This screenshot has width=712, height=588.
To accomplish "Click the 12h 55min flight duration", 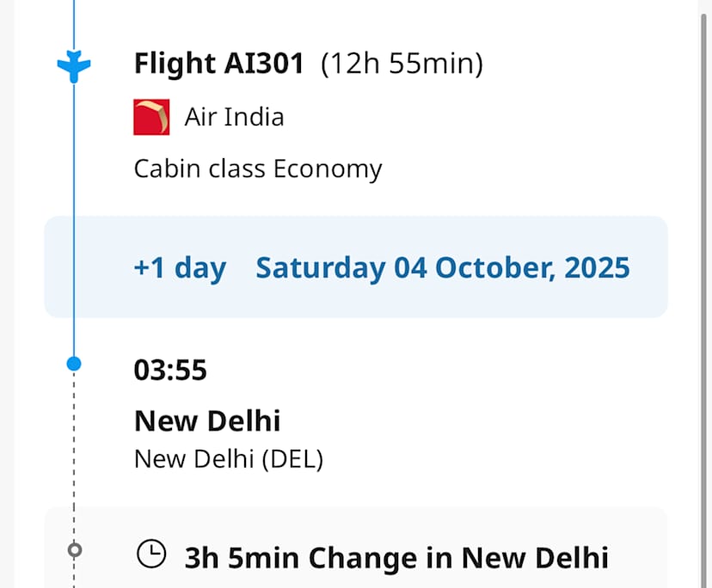I will (402, 64).
